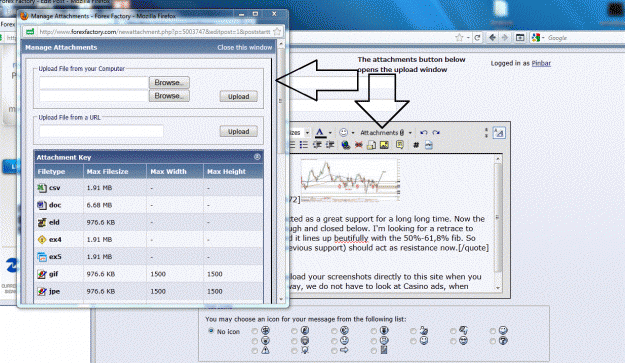The width and height of the screenshot is (625, 363).
Task: Select the warning triangle post icon radio
Action: (255, 351)
